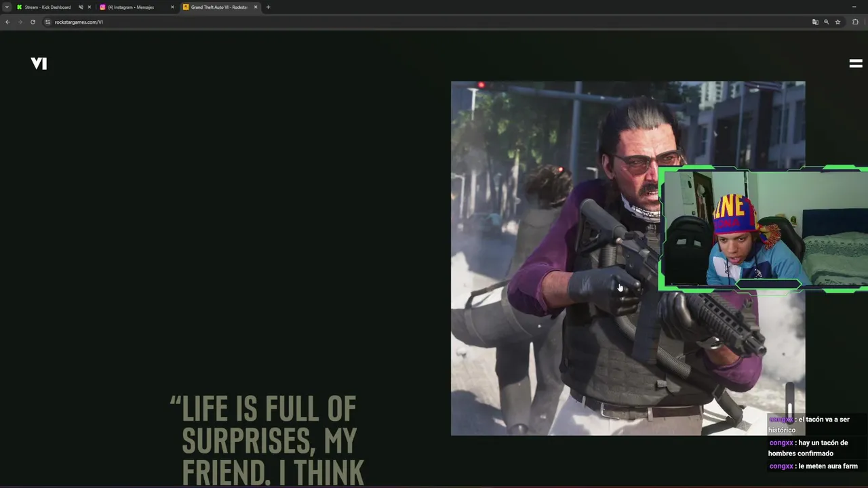The image size is (868, 488).
Task: Click chat message 'el tacón va a ser histórico'
Action: [809, 424]
